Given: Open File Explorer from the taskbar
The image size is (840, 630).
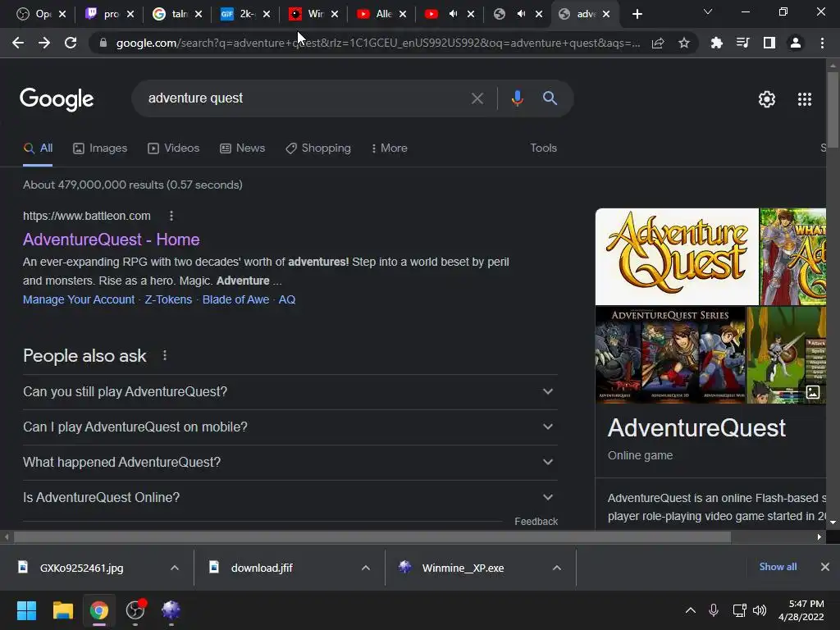Looking at the screenshot, I should click(62, 610).
